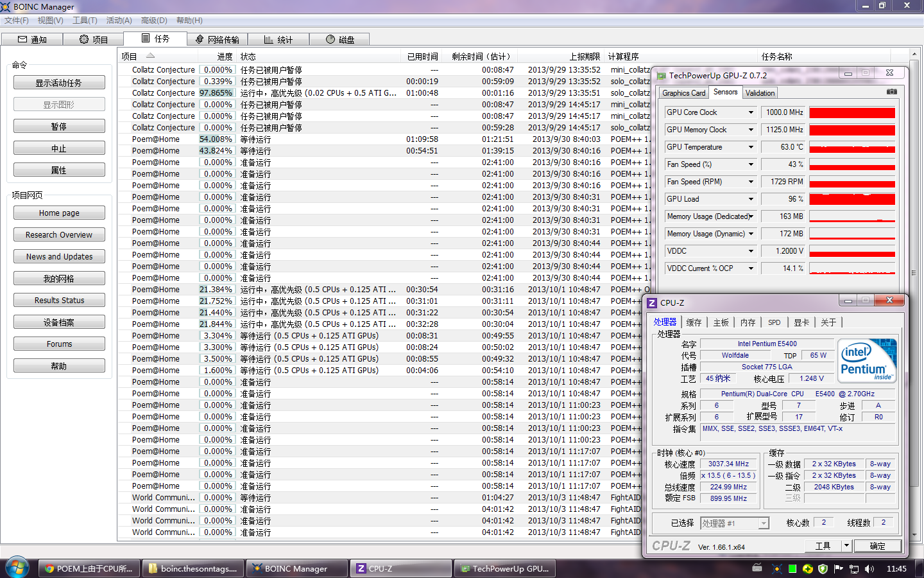
Task: Click the GPU-Z title bar app icon
Action: (x=661, y=76)
